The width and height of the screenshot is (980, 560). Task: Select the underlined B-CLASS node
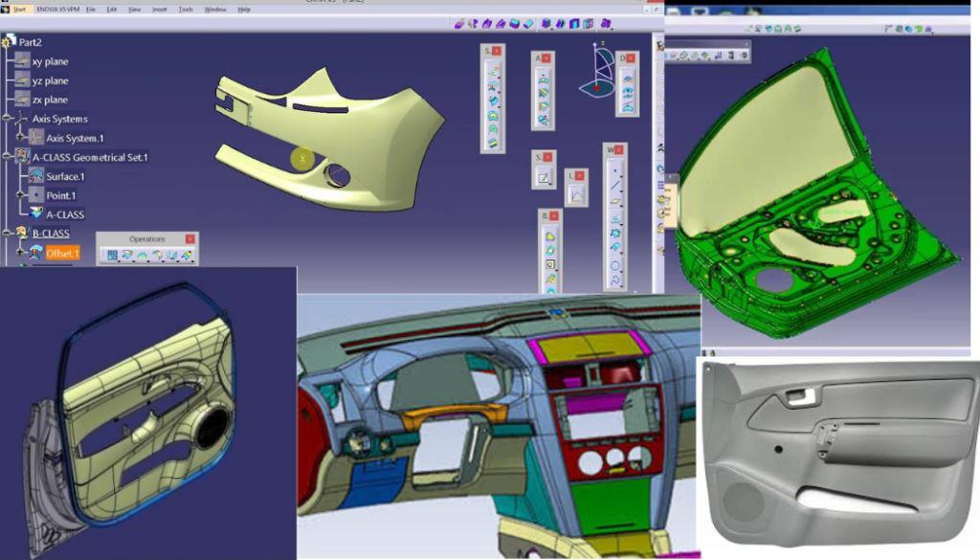(51, 234)
